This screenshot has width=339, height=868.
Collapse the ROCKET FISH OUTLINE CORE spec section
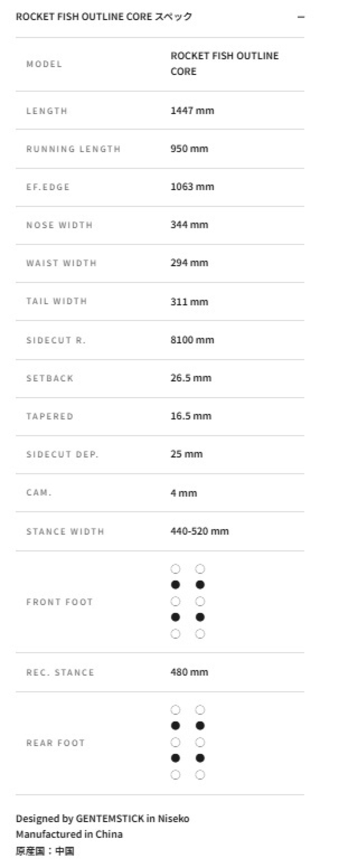tap(160, 16)
